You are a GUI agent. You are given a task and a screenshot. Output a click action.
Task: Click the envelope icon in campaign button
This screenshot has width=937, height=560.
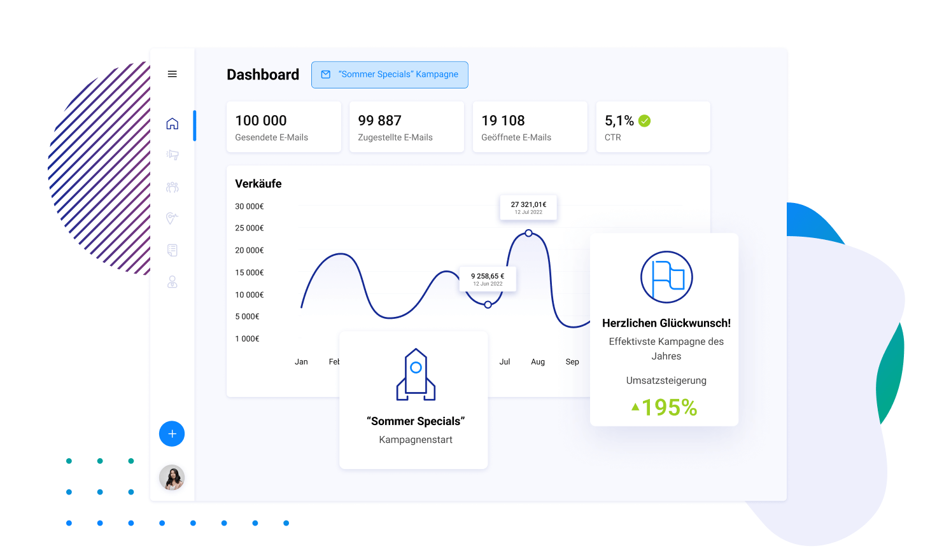[x=326, y=74]
